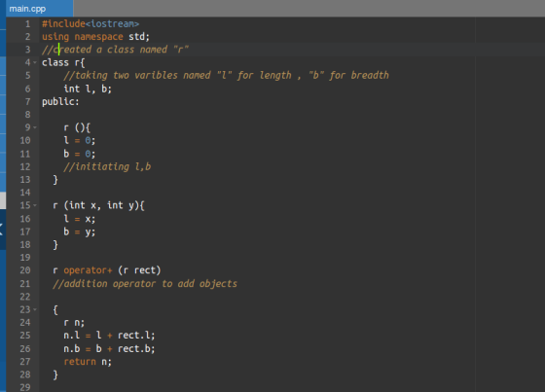545x392 pixels.
Task: Click the 'return n;' statement
Action: click(88, 362)
